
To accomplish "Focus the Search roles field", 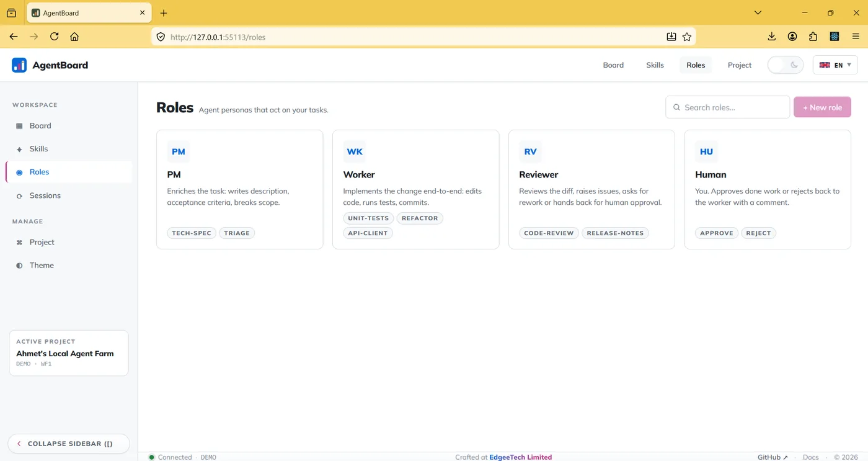I will tap(728, 107).
